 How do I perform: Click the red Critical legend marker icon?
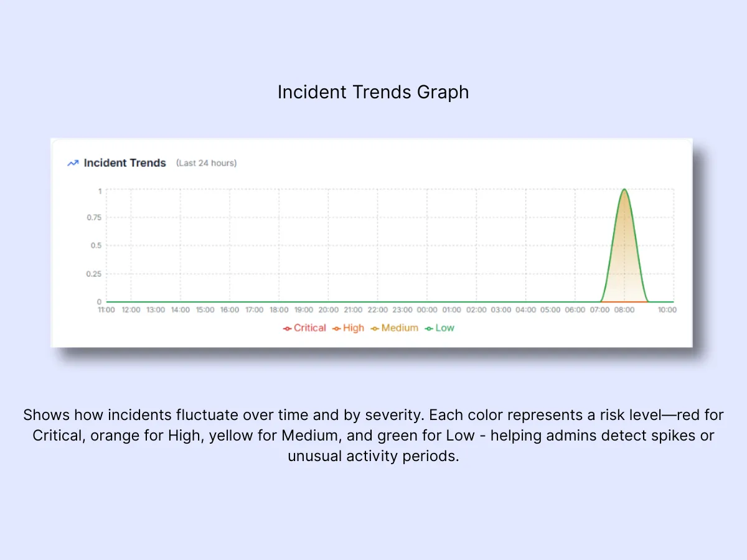coord(287,328)
